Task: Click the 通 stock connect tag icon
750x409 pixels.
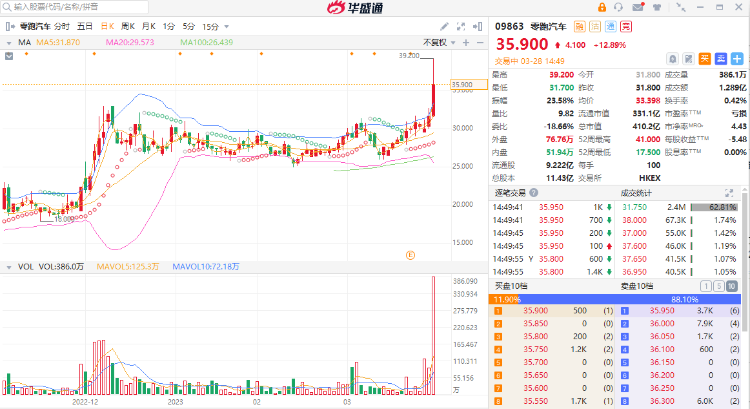Action: (x=611, y=27)
